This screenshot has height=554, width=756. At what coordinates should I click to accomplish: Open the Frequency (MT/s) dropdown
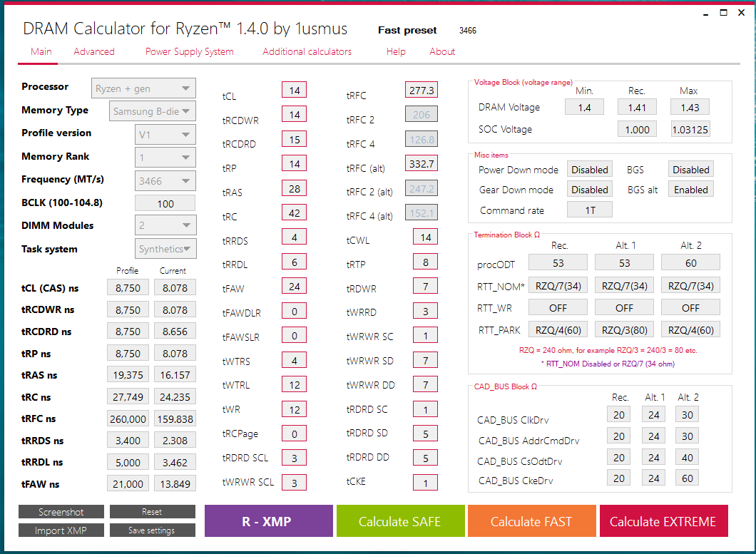tap(165, 181)
